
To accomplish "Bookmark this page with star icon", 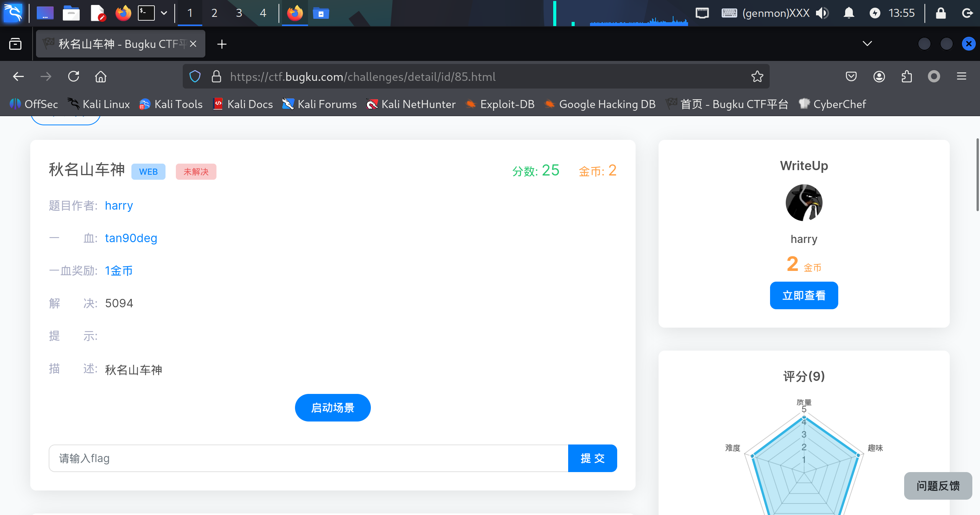I will click(x=757, y=77).
